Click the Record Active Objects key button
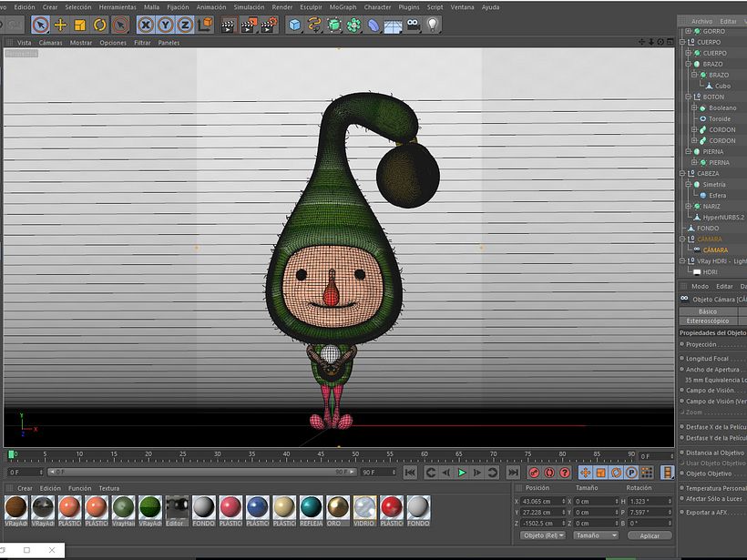The height and width of the screenshot is (560, 747). click(x=534, y=473)
